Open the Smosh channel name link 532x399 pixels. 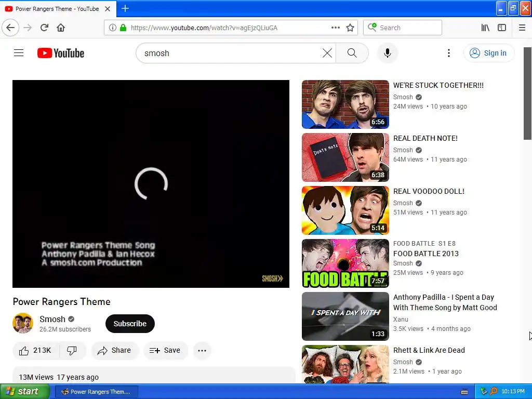tap(52, 319)
